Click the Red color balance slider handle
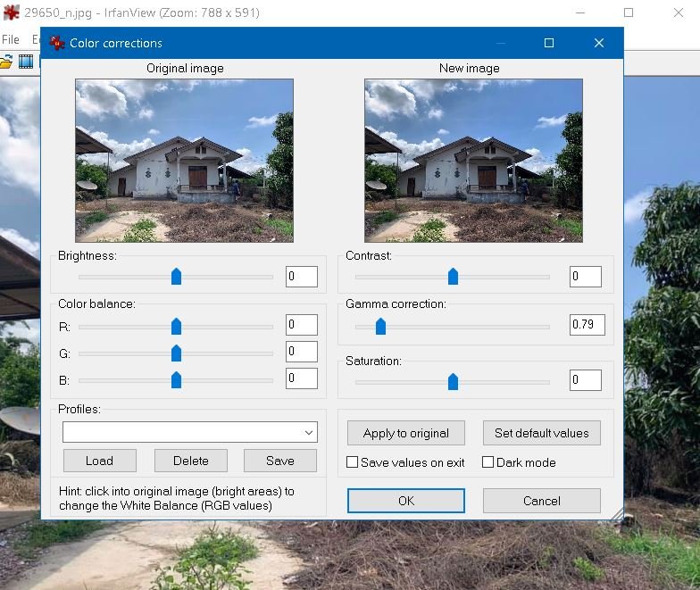 click(177, 327)
